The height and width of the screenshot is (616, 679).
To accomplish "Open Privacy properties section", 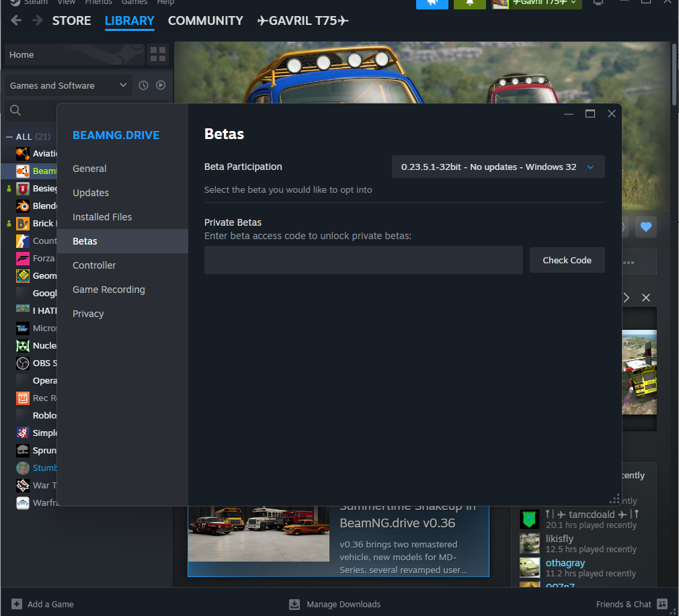I will (122, 314).
